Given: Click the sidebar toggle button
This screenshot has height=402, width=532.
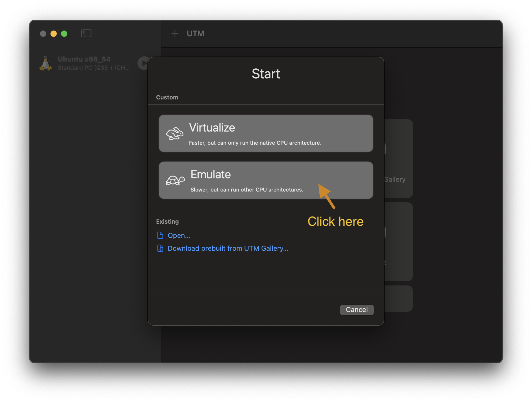Looking at the screenshot, I should [86, 33].
